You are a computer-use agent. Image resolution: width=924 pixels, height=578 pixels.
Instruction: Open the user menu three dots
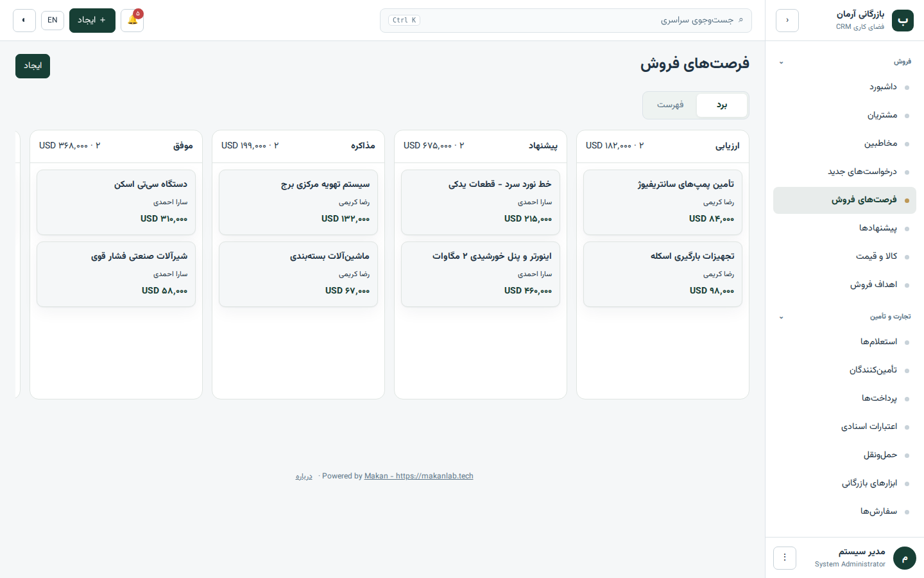coord(785,558)
